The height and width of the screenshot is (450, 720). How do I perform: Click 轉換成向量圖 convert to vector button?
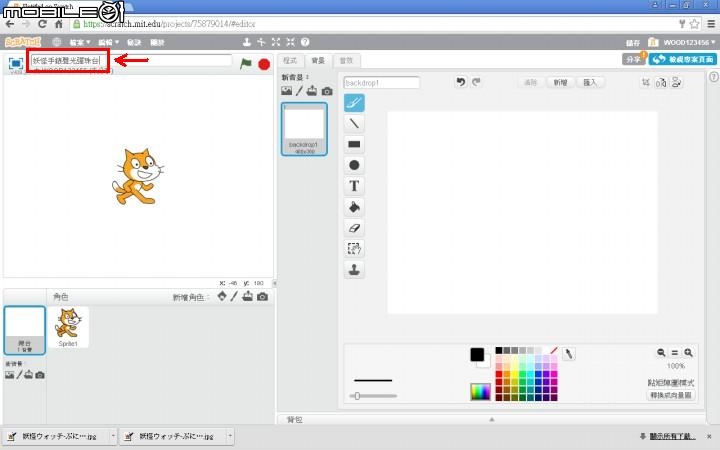[x=671, y=395]
